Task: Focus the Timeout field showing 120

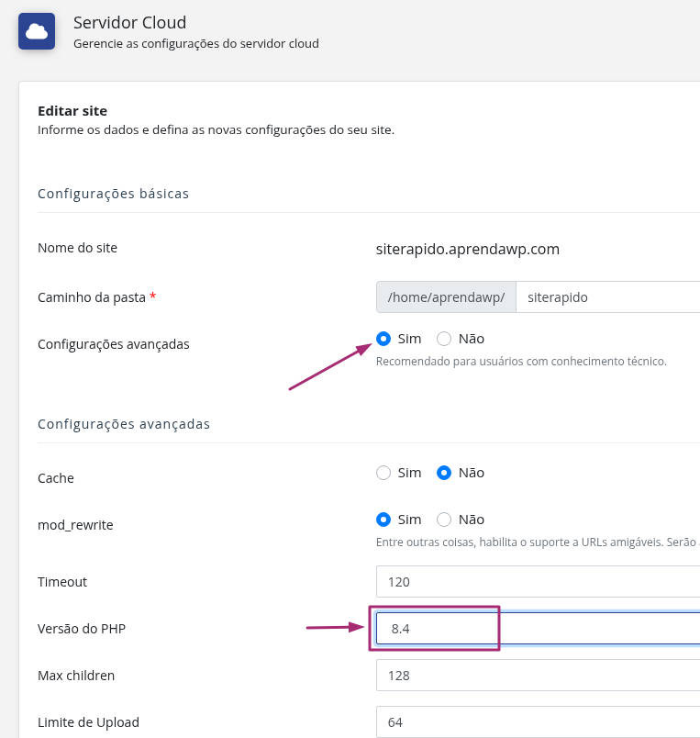Action: click(x=539, y=582)
